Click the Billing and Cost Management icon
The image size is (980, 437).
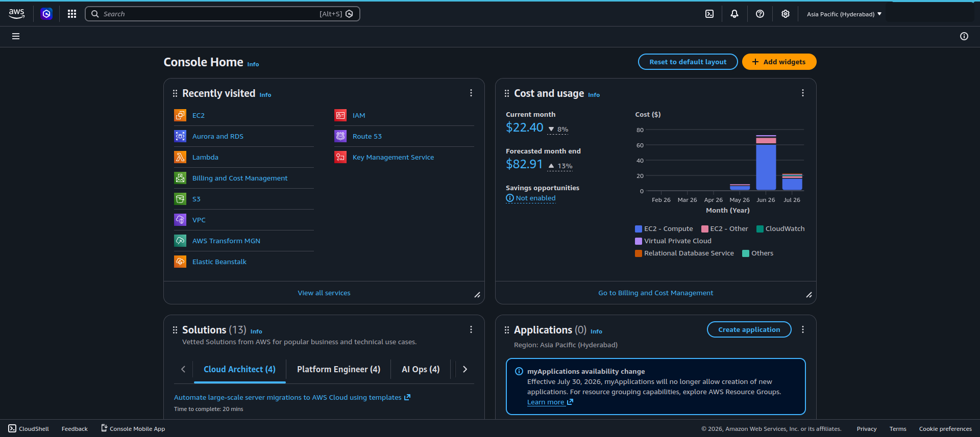(x=180, y=178)
